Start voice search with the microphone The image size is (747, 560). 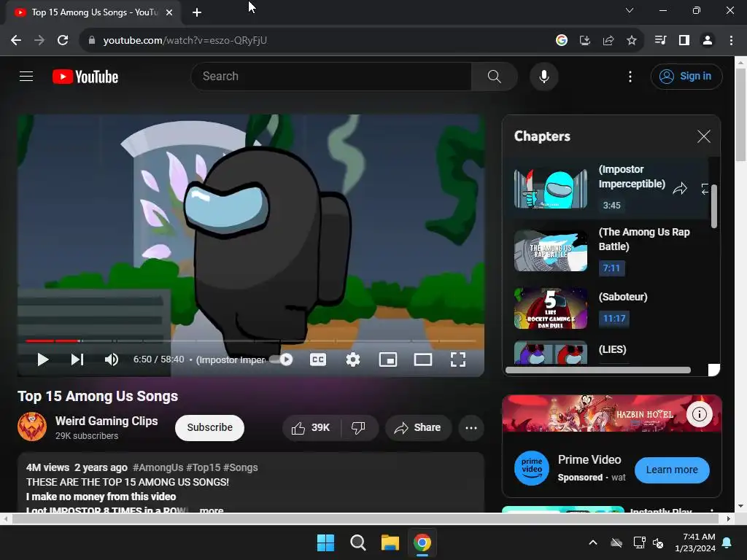(x=543, y=76)
